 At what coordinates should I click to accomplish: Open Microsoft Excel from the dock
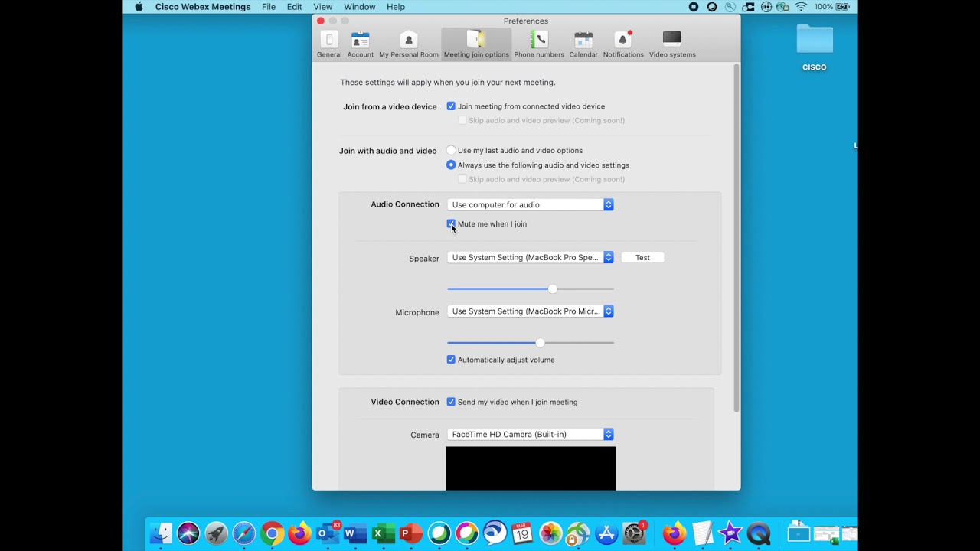click(383, 533)
